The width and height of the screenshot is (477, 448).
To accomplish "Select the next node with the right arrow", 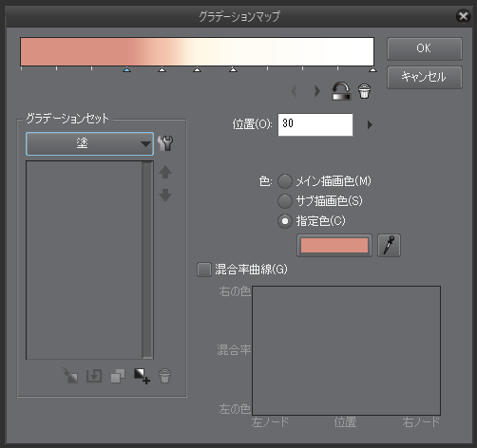I will (316, 91).
